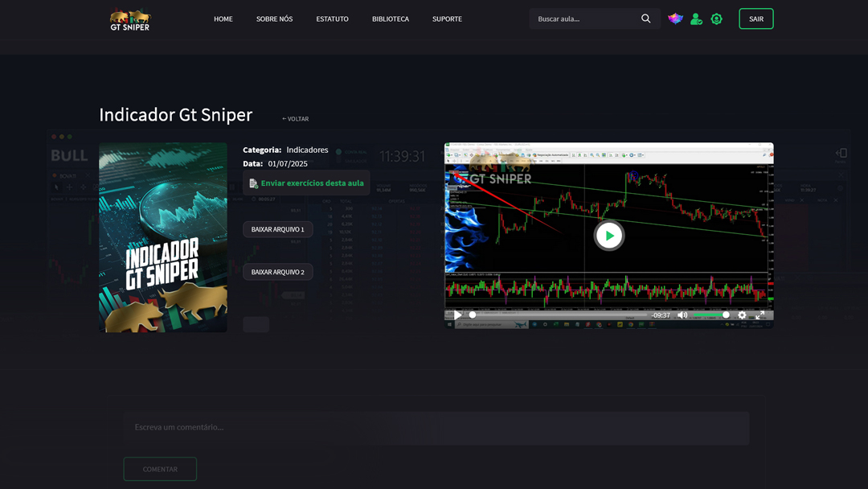Open the BIBLIOTECA menu item

[390, 19]
